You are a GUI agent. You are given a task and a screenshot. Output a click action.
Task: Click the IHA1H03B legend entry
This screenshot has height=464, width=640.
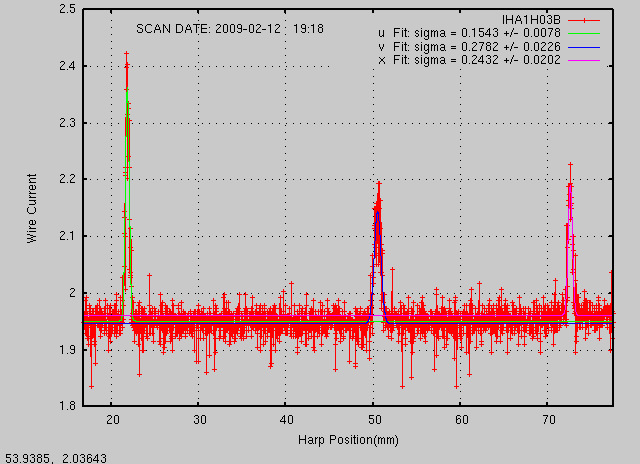point(551,20)
